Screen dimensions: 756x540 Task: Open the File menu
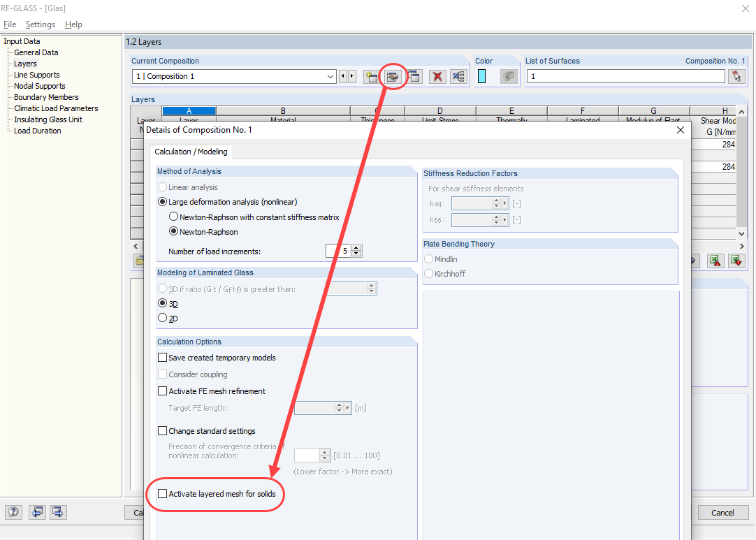pos(10,24)
